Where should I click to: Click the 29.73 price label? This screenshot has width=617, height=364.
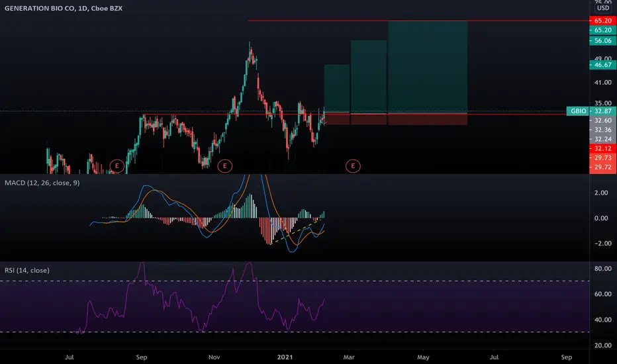603,158
